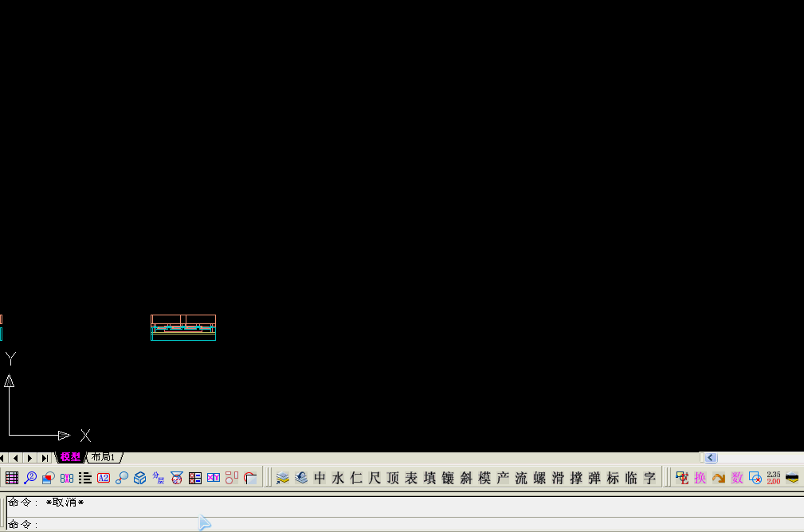
Task: Click the black and yellow layer plate icon
Action: [x=792, y=478]
